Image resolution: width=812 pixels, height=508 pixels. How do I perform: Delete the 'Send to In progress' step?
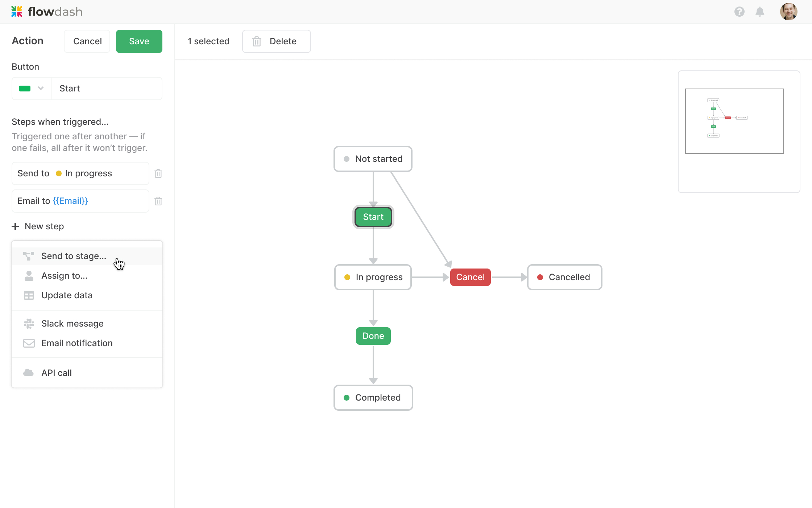[158, 173]
